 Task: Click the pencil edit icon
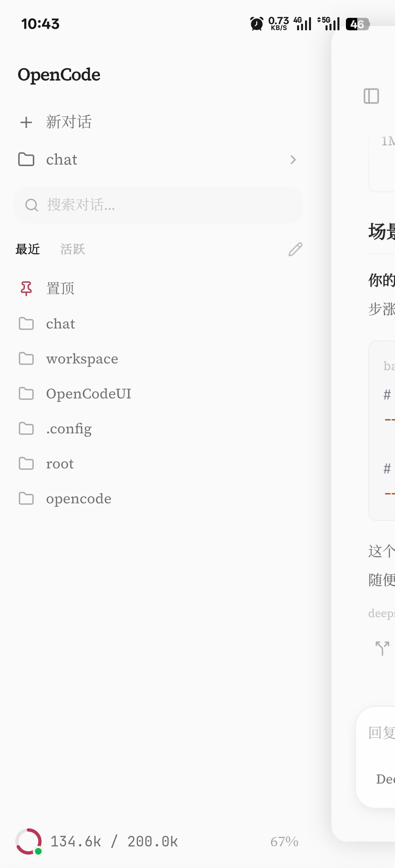295,249
